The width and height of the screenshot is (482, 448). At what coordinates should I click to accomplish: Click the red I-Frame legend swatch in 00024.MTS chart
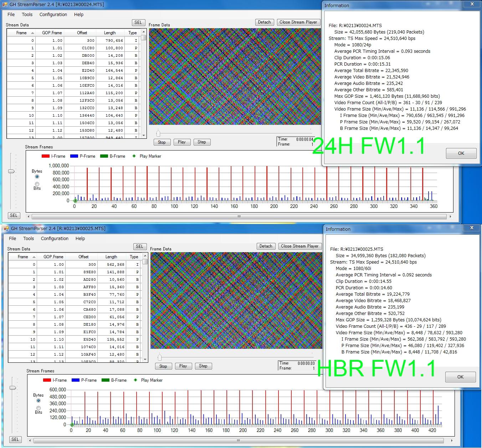click(x=46, y=156)
